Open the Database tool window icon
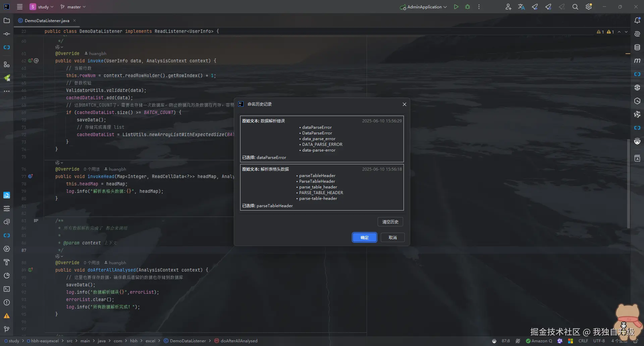Screen dimensions: 644x346 pos(637,47)
